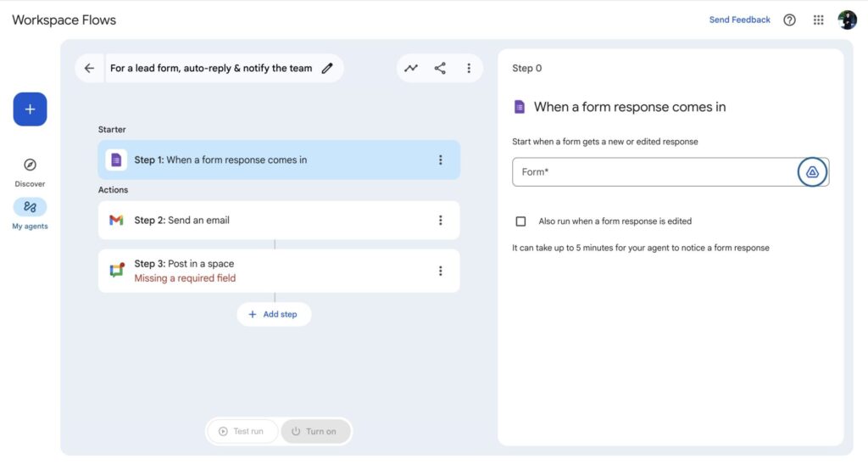Click the Actions section label
868x470 pixels.
click(113, 189)
